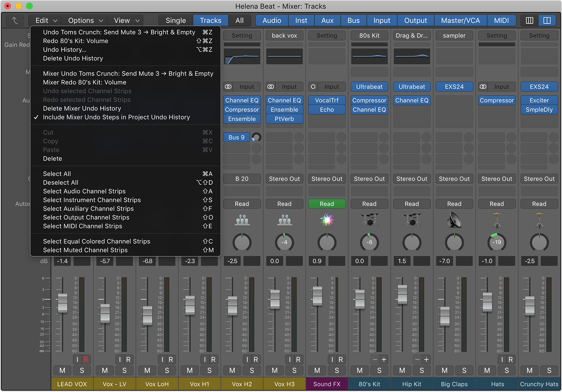Click the Hip Kit drum set icon
This screenshot has width=562, height=392.
412,220
